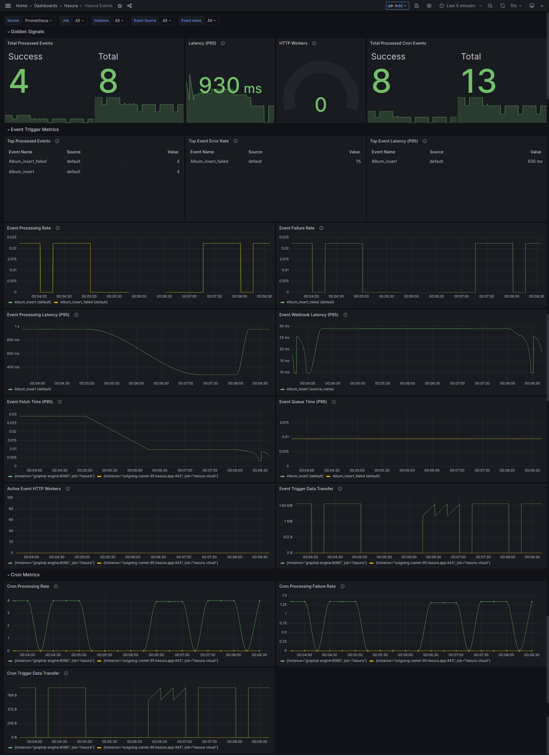
Task: Toggle Album_insert_failed series in Event Processing Rate legend
Action: [x=84, y=302]
